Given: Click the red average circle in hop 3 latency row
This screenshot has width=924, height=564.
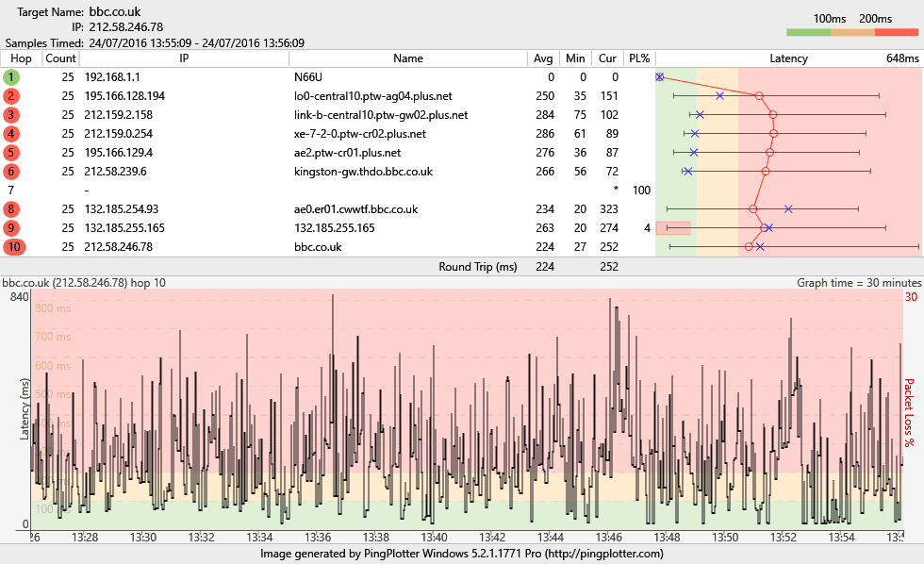Looking at the screenshot, I should click(773, 115).
